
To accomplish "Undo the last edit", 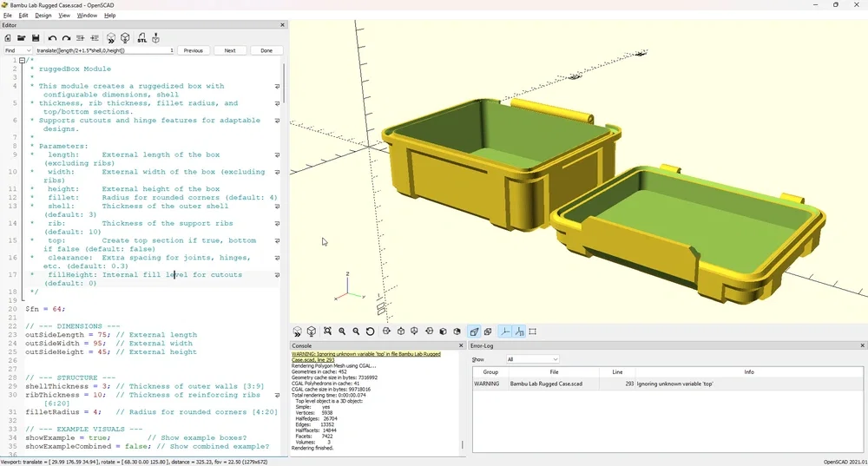I will (52, 38).
